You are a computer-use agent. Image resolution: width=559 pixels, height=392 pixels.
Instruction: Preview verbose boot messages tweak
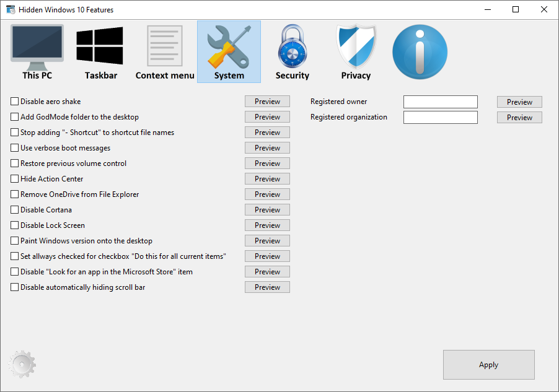267,148
